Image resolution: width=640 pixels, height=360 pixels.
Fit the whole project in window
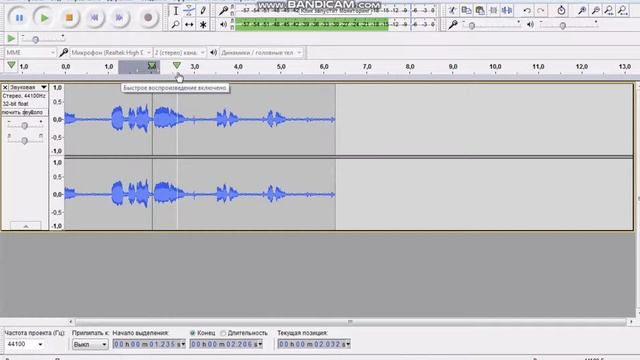pos(623,11)
